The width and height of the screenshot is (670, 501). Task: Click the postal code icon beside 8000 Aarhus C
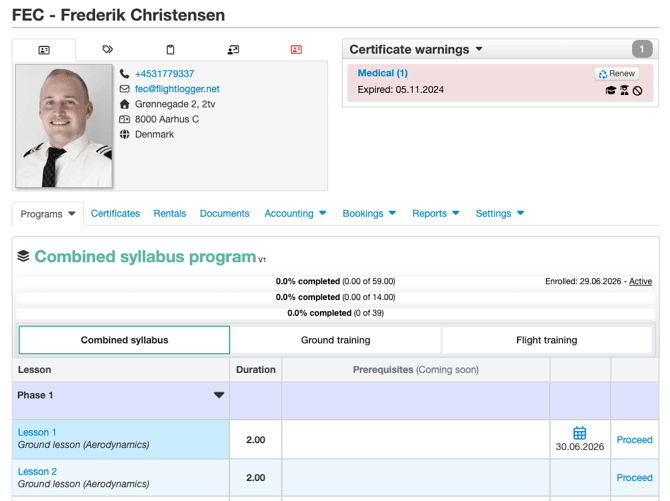coord(124,119)
